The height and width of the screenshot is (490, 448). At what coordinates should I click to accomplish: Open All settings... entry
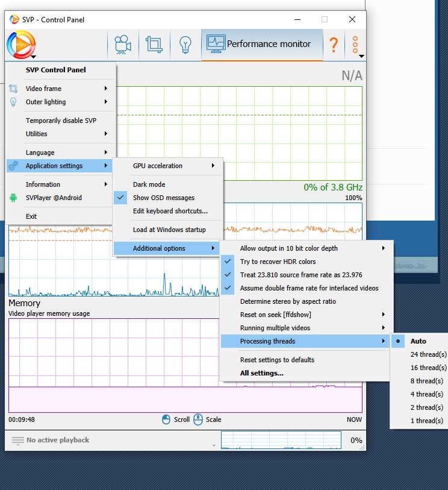pyautogui.click(x=261, y=373)
